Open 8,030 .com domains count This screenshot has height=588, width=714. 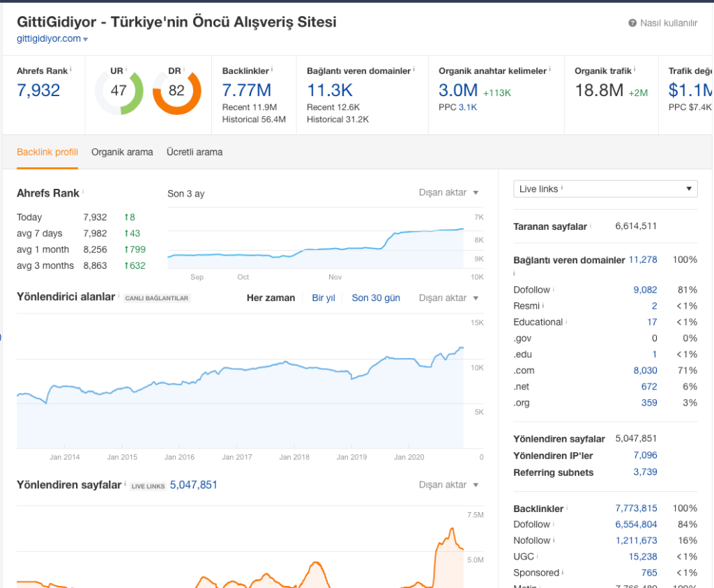[645, 371]
